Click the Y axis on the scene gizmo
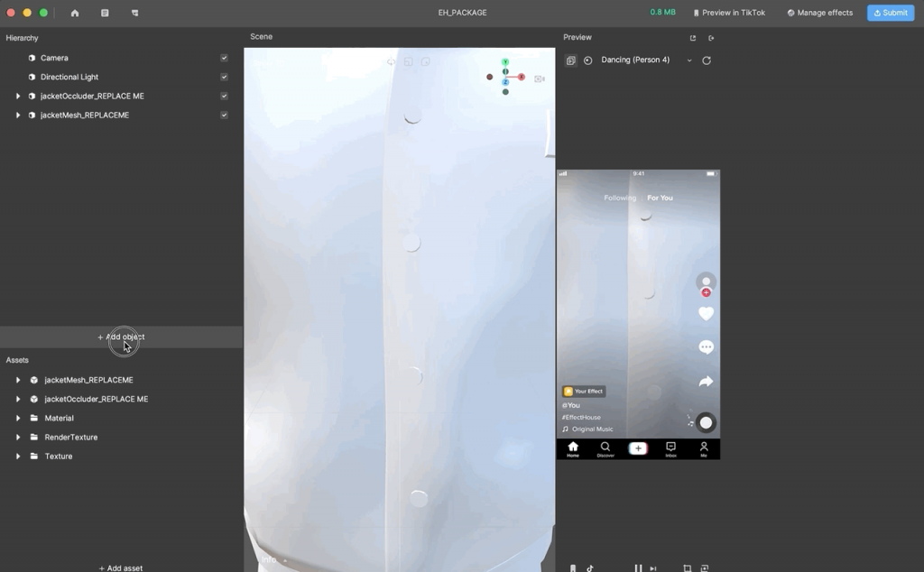Viewport: 924px width, 572px height. coord(505,62)
